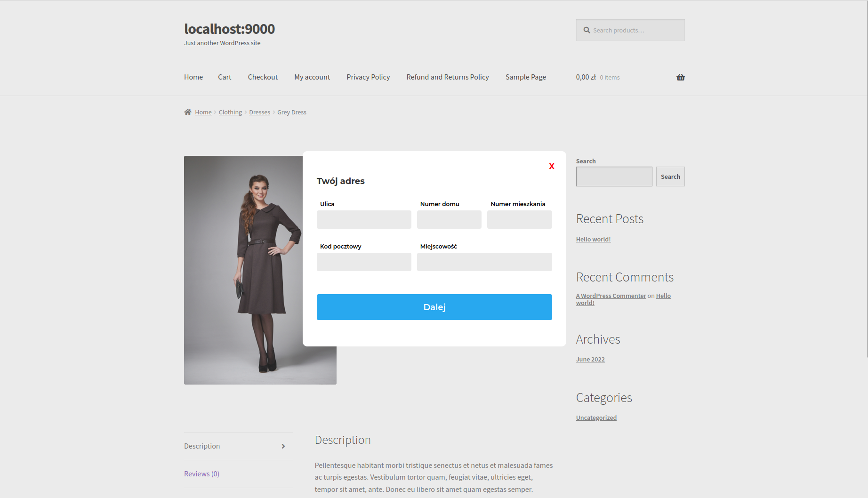The width and height of the screenshot is (868, 498).
Task: Click the sidebar Search text box
Action: (x=614, y=177)
